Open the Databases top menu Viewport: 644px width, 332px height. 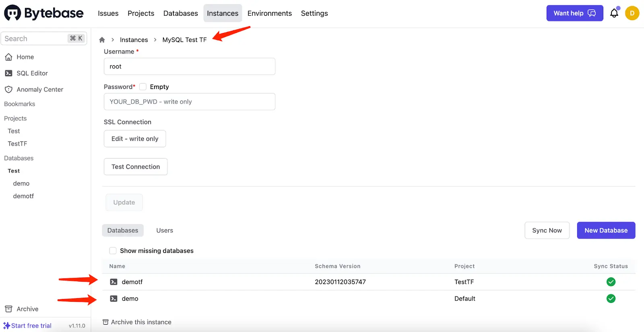pyautogui.click(x=181, y=13)
